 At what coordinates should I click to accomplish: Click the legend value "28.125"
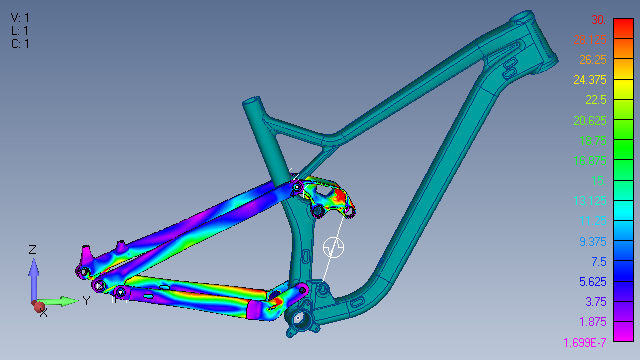pyautogui.click(x=590, y=40)
